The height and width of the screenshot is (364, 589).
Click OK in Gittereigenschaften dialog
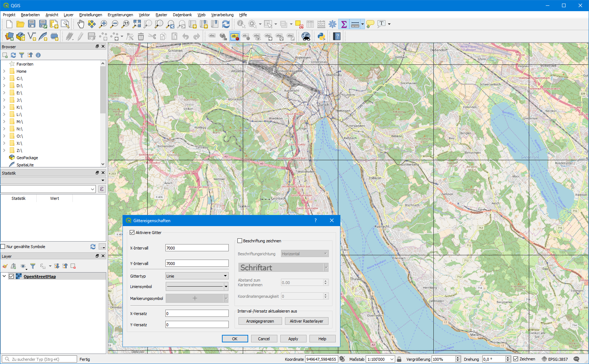pos(235,339)
